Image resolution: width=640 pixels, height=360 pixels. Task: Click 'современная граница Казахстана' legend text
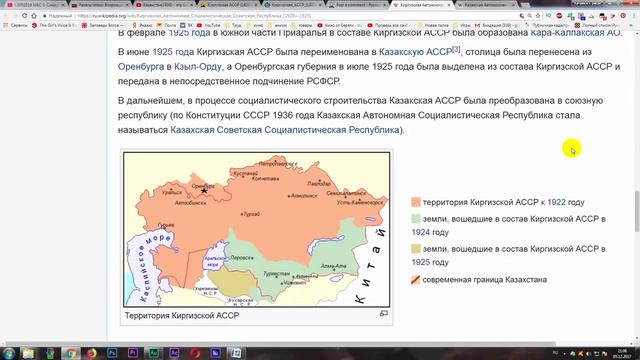click(484, 280)
